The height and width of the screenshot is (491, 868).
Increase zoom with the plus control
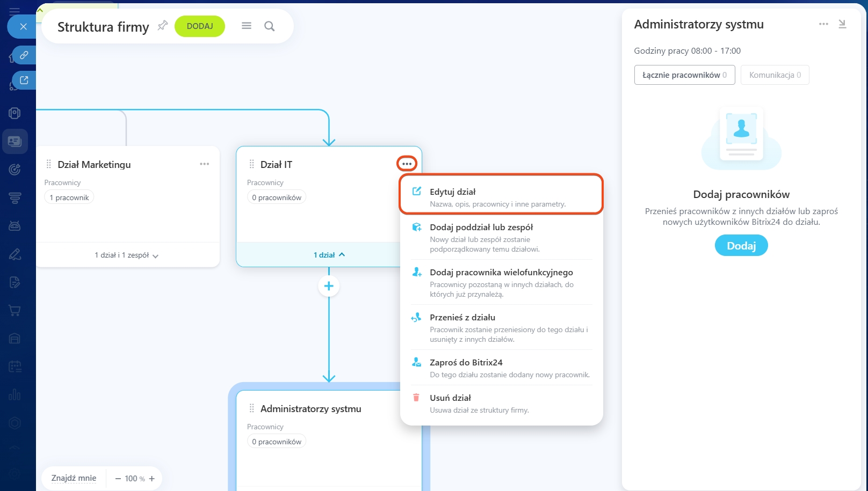[152, 479]
